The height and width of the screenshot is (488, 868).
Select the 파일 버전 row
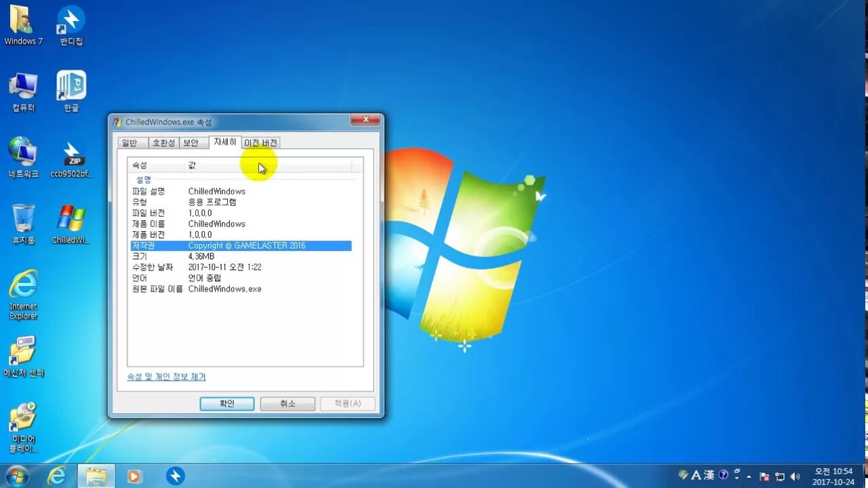tap(241, 213)
